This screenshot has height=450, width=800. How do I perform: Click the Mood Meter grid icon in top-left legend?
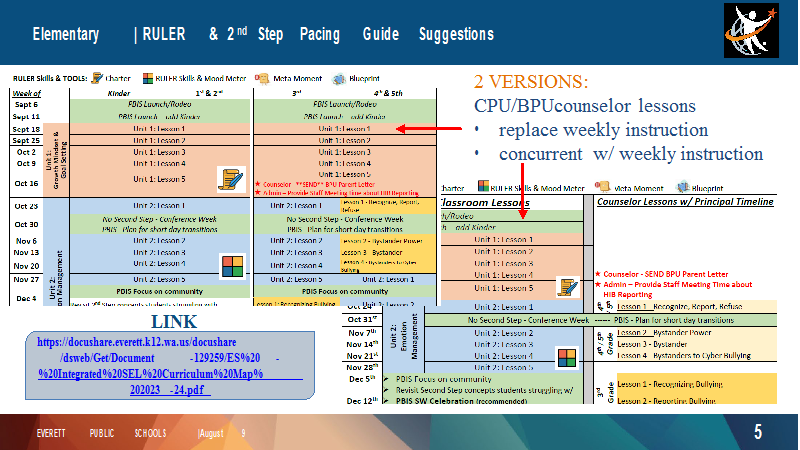click(x=147, y=78)
